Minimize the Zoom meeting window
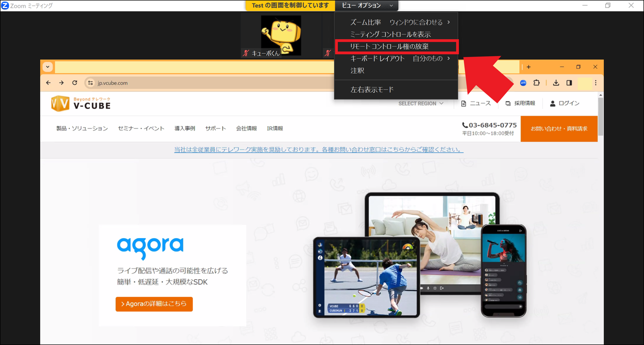This screenshot has height=345, width=644. pos(585,6)
